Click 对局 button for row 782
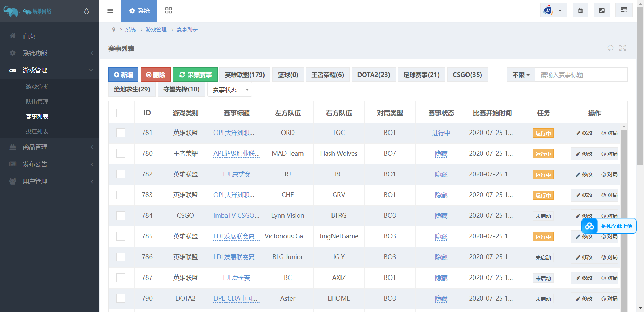This screenshot has width=644, height=312. 609,175
